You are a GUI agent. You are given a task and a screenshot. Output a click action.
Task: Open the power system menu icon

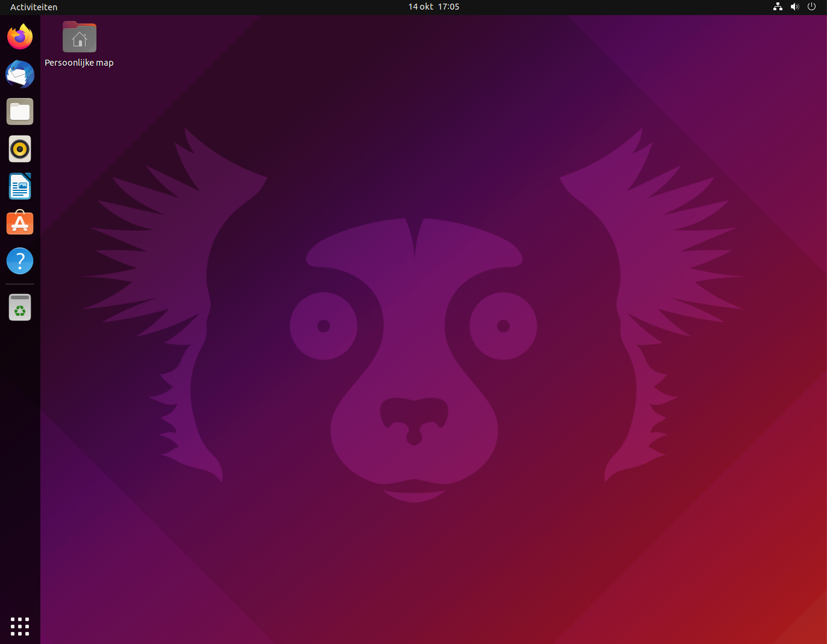click(x=811, y=7)
